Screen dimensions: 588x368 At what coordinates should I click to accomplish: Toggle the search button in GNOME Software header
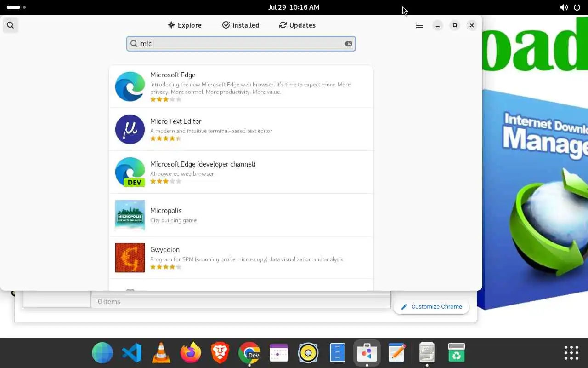pyautogui.click(x=11, y=25)
